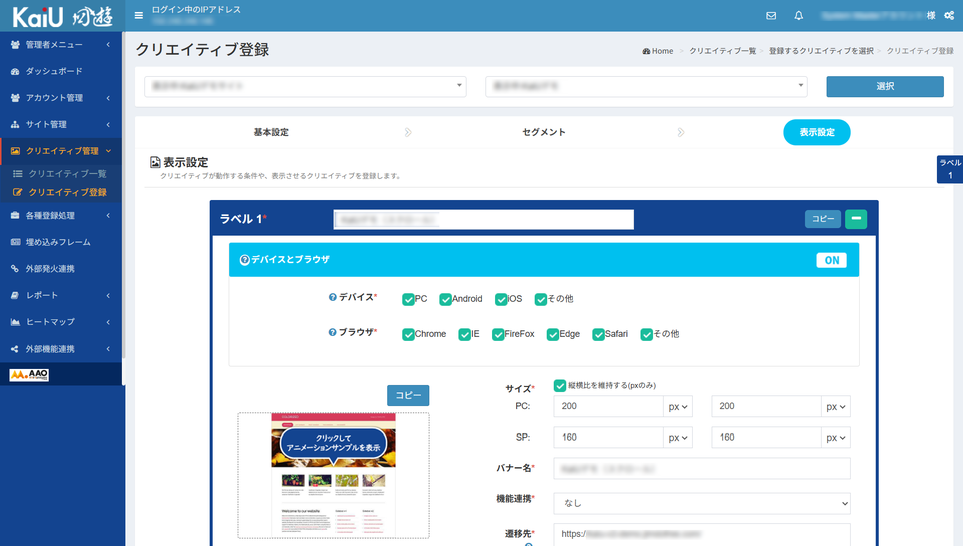Click the green minus collapse button for ラベル 1
Viewport: 963px width, 546px height.
856,219
